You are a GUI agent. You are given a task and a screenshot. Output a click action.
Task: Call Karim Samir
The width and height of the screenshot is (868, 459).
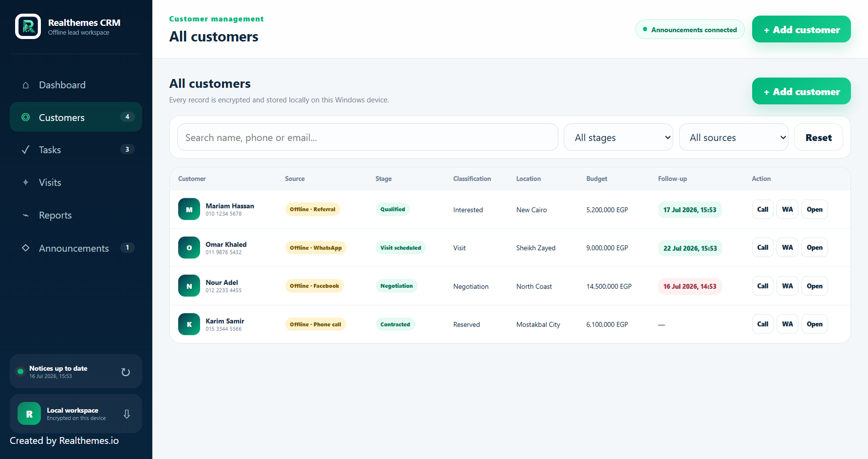(763, 324)
